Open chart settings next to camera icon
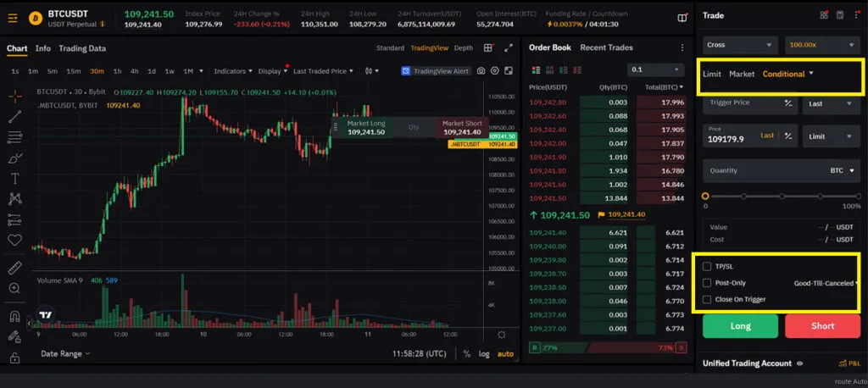Screen dimensions: 868x388 point(495,71)
